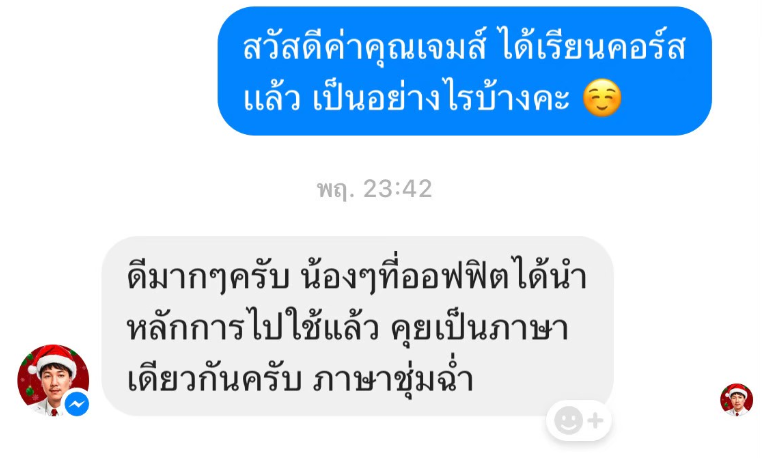Image resolution: width=763 pixels, height=458 pixels.
Task: Select the words คุยเป็นภาษา
Action: tap(480, 329)
